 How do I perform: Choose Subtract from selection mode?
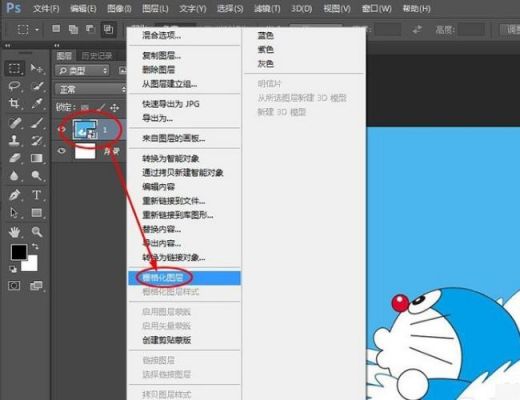click(90, 29)
